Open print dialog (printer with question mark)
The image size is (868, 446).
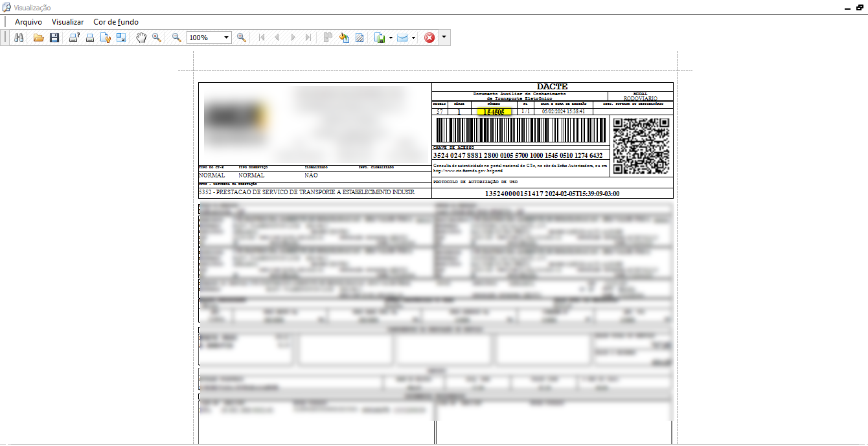coord(74,38)
